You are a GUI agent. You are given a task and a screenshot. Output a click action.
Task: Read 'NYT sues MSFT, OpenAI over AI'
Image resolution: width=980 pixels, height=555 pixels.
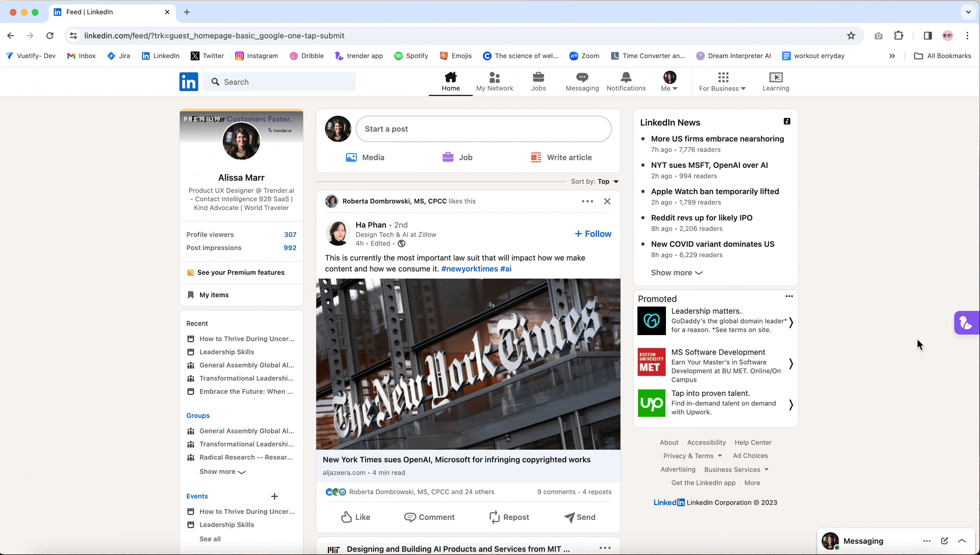tap(709, 165)
